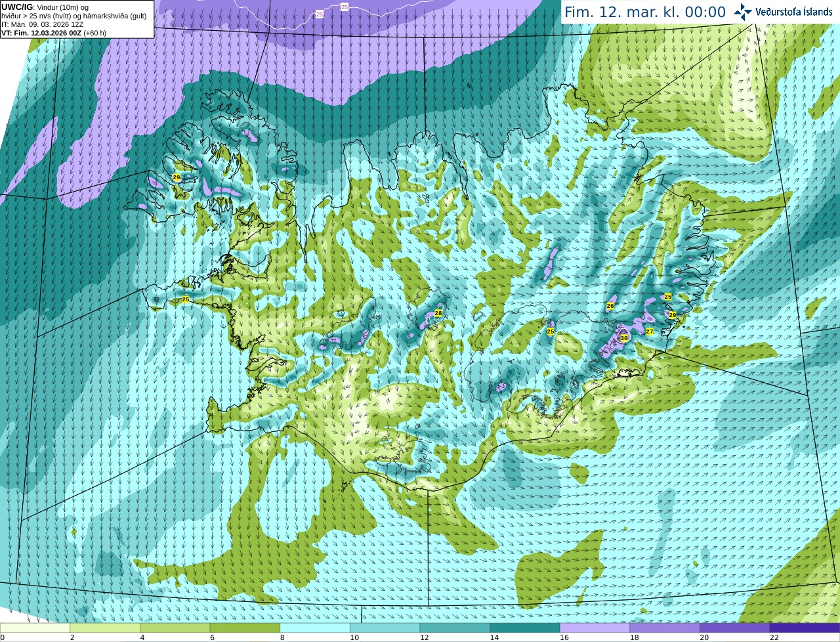
Task: Click the yellow 25 gust label on Snæfellsnes peninsula
Action: [186, 299]
